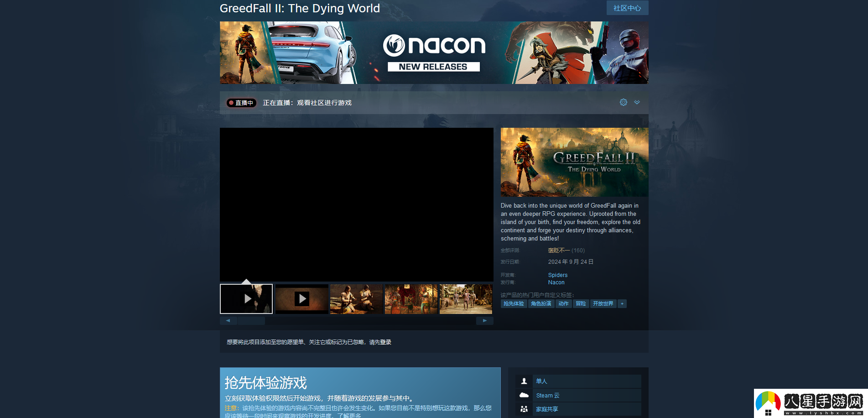
Task: Open the 正在直播 community broadcast text
Action: pyautogui.click(x=307, y=103)
